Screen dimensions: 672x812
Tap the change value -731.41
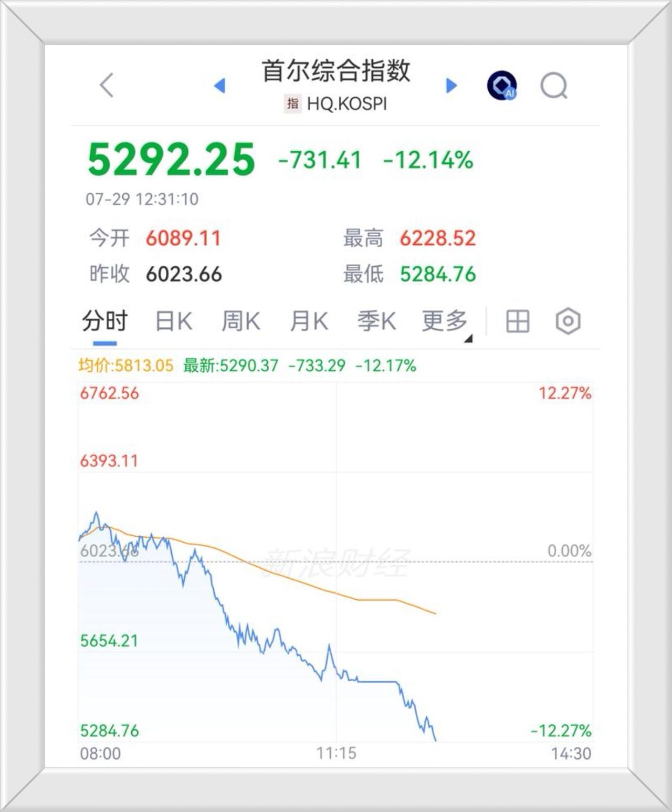(320, 160)
